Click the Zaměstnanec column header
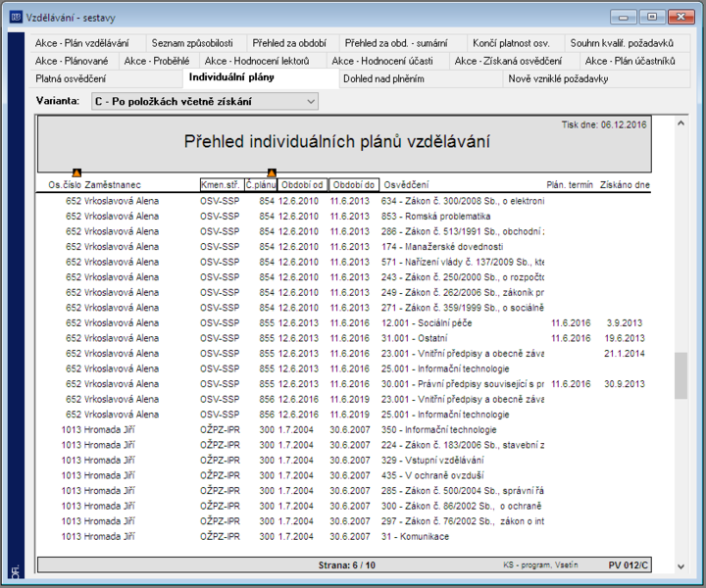 point(113,185)
